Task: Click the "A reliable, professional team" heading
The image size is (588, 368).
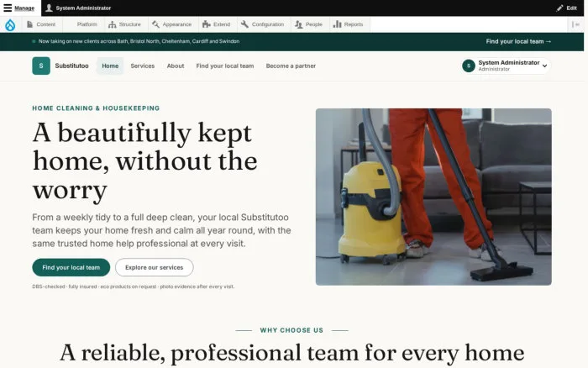Action: tap(292, 353)
